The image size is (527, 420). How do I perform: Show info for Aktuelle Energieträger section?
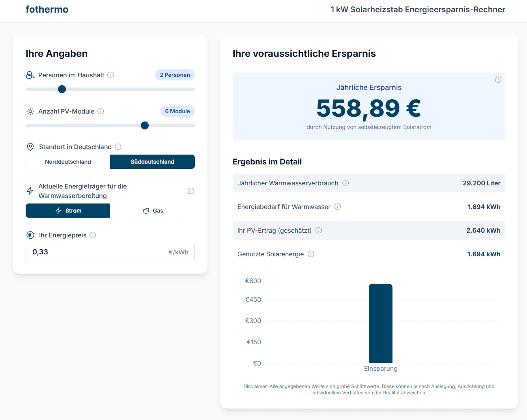click(x=191, y=191)
